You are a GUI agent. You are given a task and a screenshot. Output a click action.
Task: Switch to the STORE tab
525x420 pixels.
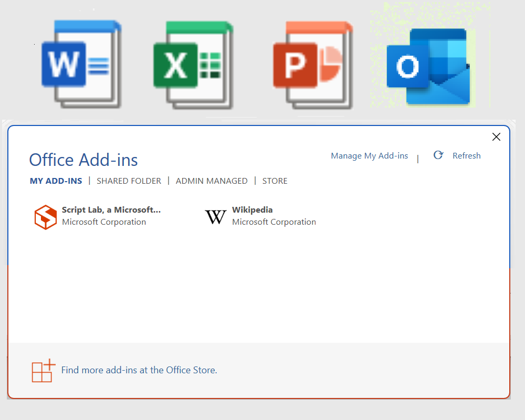click(275, 181)
